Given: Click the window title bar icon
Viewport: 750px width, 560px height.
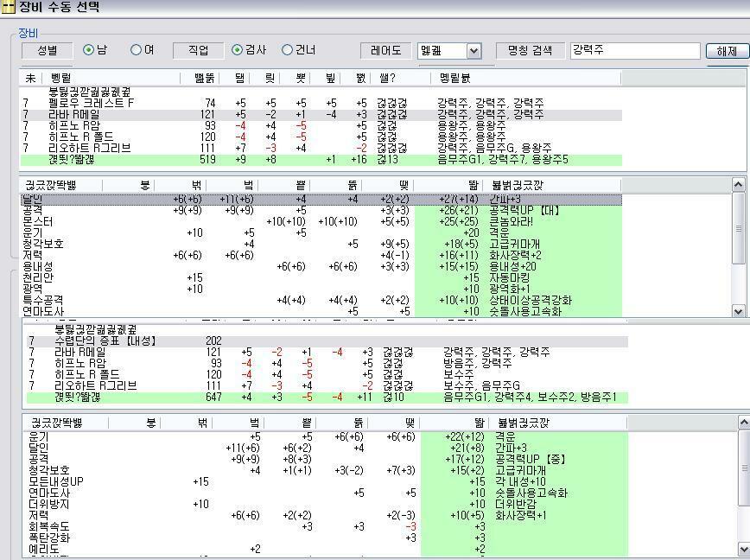Looking at the screenshot, I should pyautogui.click(x=9, y=8).
